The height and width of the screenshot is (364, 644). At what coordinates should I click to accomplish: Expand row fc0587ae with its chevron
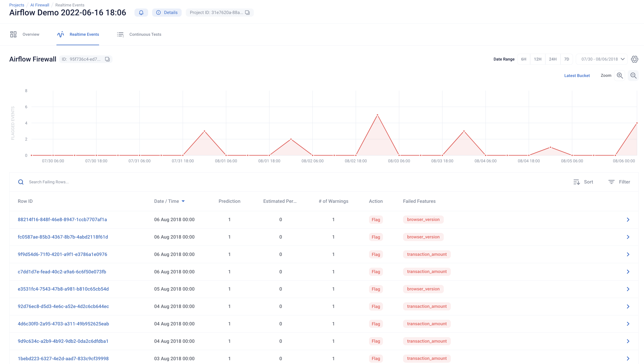pyautogui.click(x=628, y=237)
